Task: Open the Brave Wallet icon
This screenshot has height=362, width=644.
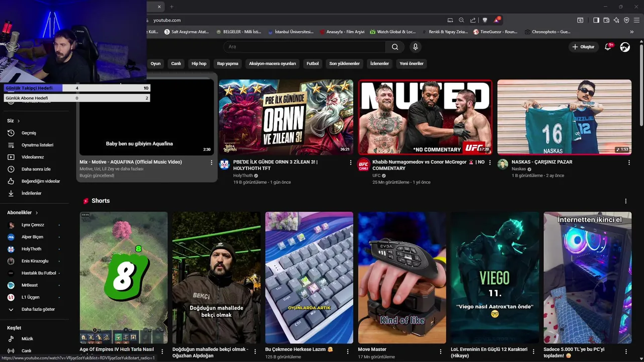Action: (x=606, y=20)
